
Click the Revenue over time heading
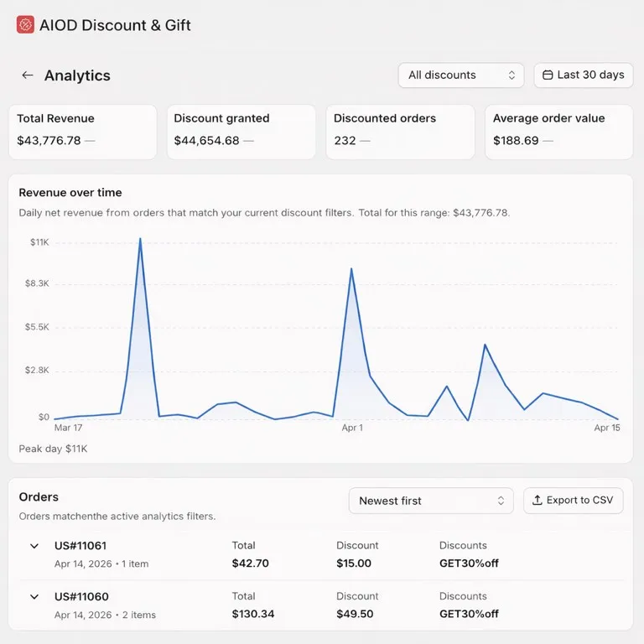pos(70,193)
